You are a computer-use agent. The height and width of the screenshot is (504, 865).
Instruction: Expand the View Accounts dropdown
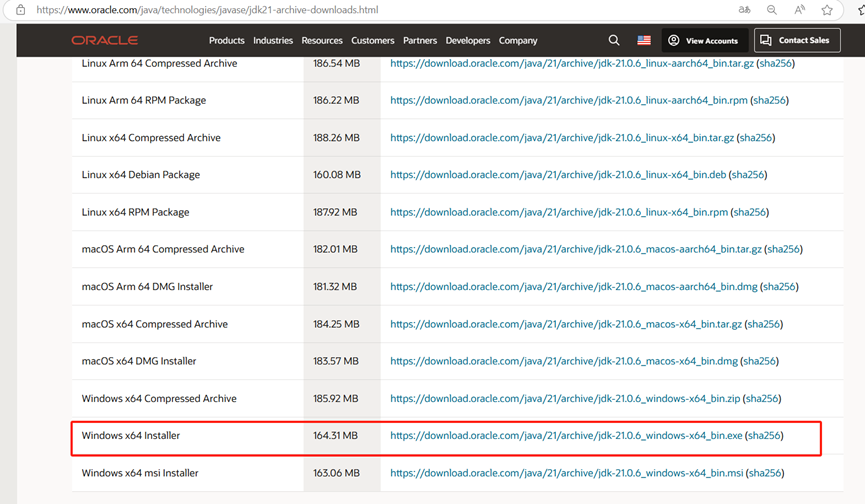(703, 41)
